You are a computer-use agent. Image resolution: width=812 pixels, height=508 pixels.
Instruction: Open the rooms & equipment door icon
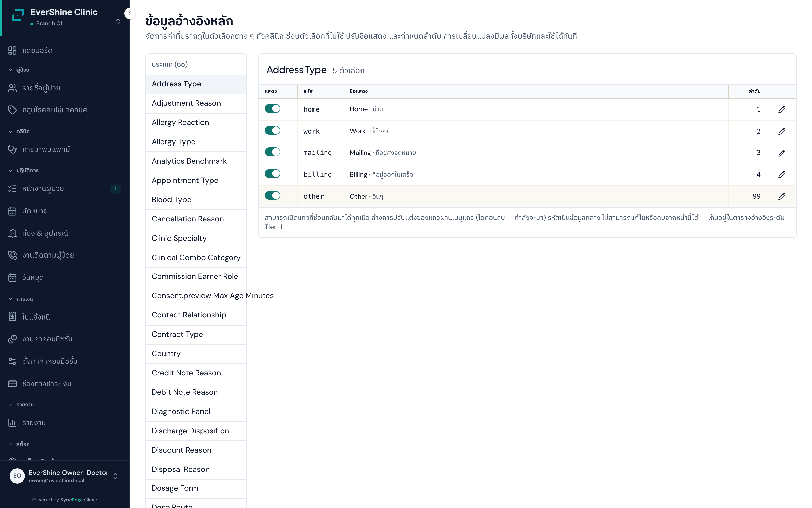(x=12, y=233)
